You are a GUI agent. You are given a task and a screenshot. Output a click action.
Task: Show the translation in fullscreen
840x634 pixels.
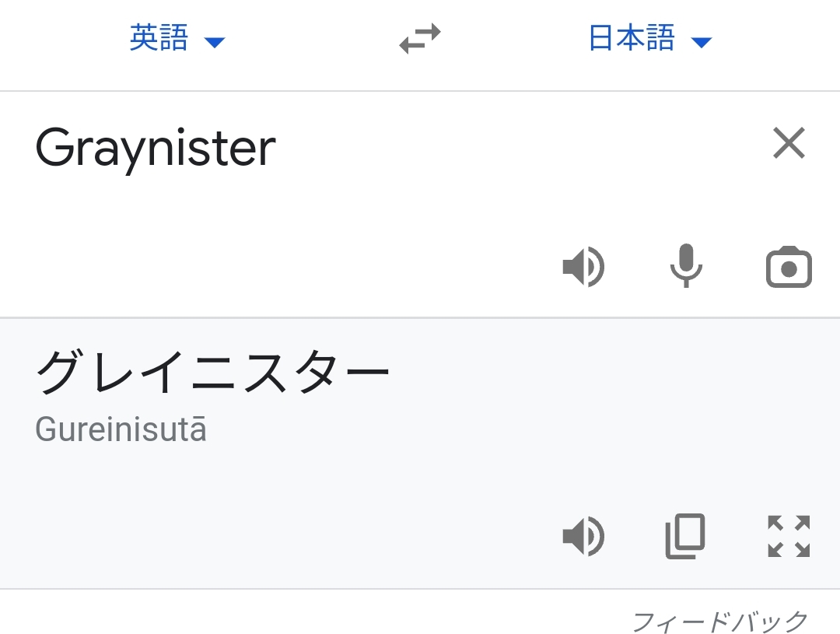coord(789,537)
